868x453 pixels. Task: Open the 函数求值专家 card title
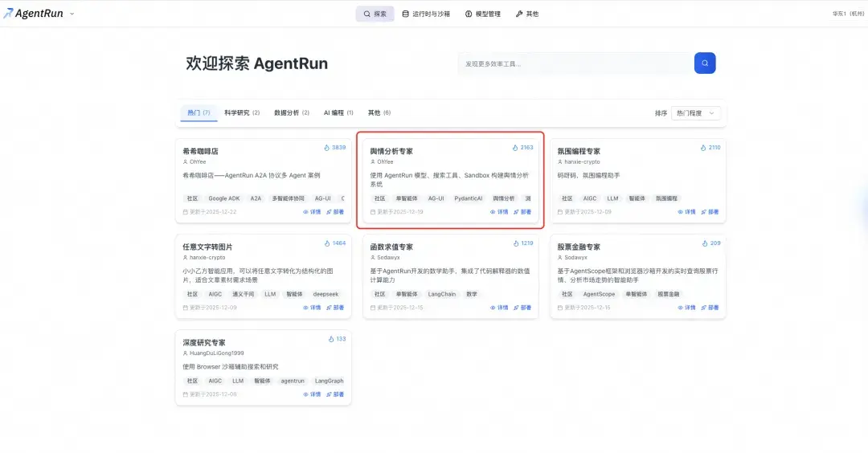(391, 247)
